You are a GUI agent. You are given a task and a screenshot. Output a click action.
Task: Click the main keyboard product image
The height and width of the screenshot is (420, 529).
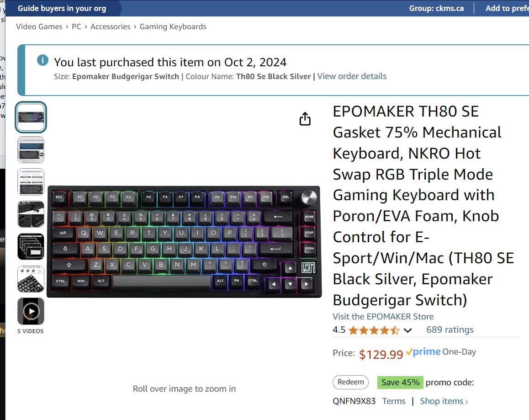(184, 241)
